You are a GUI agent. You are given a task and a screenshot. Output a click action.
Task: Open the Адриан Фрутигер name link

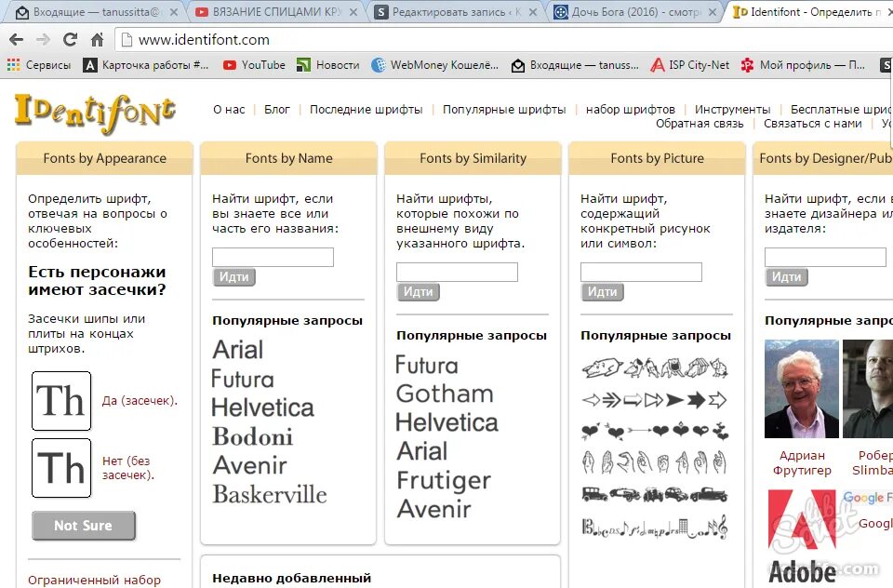(x=802, y=462)
